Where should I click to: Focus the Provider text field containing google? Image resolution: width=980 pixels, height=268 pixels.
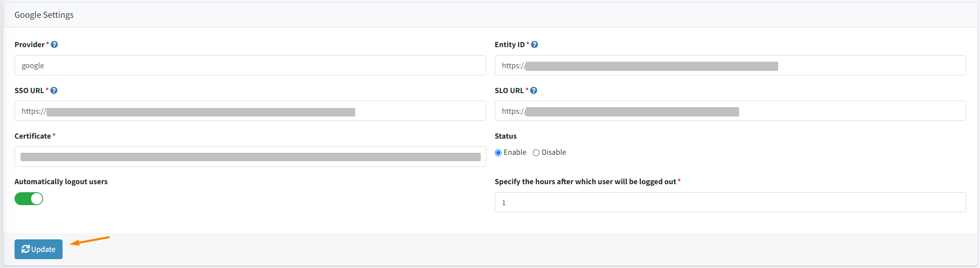(x=250, y=66)
